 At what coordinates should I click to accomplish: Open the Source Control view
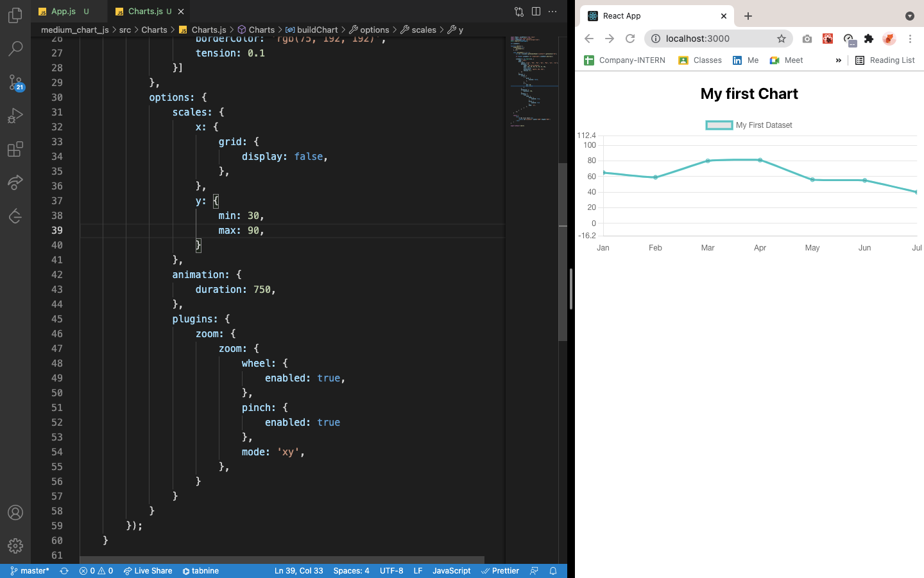point(15,82)
